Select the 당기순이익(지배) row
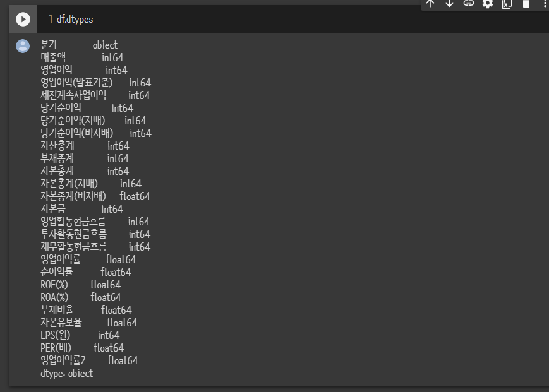The image size is (549, 392). click(94, 121)
